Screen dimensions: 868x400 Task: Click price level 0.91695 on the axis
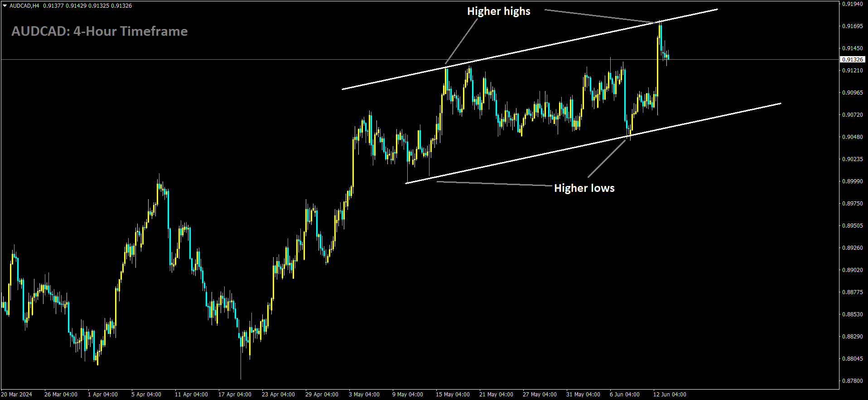click(852, 26)
